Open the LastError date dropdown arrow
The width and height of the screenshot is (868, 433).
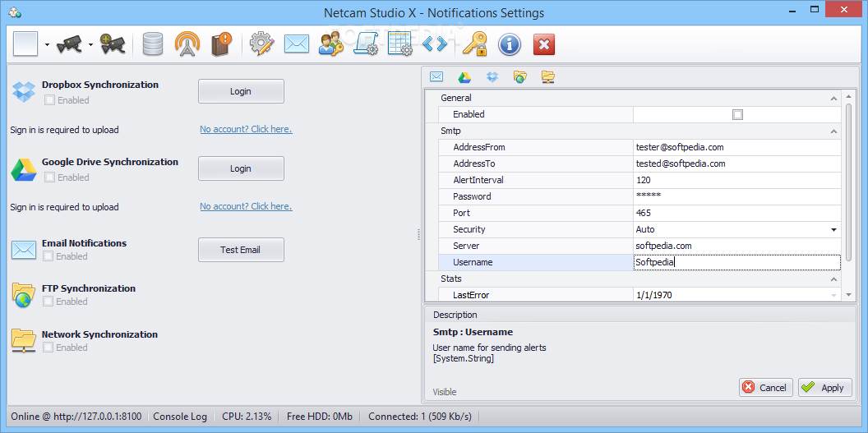[833, 295]
